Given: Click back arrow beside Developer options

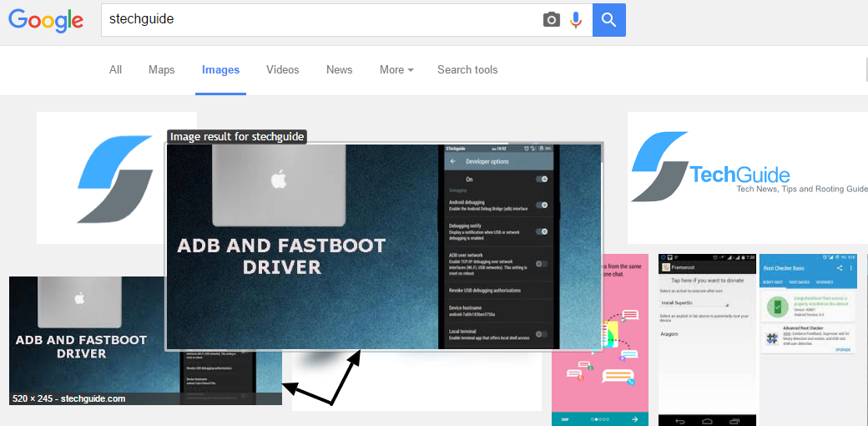Looking at the screenshot, I should 452,160.
